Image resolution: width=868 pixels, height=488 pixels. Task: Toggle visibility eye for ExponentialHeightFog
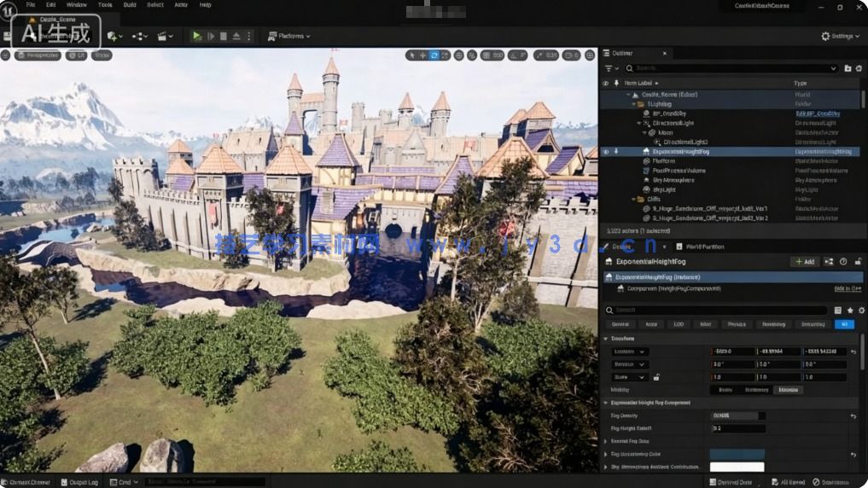606,152
